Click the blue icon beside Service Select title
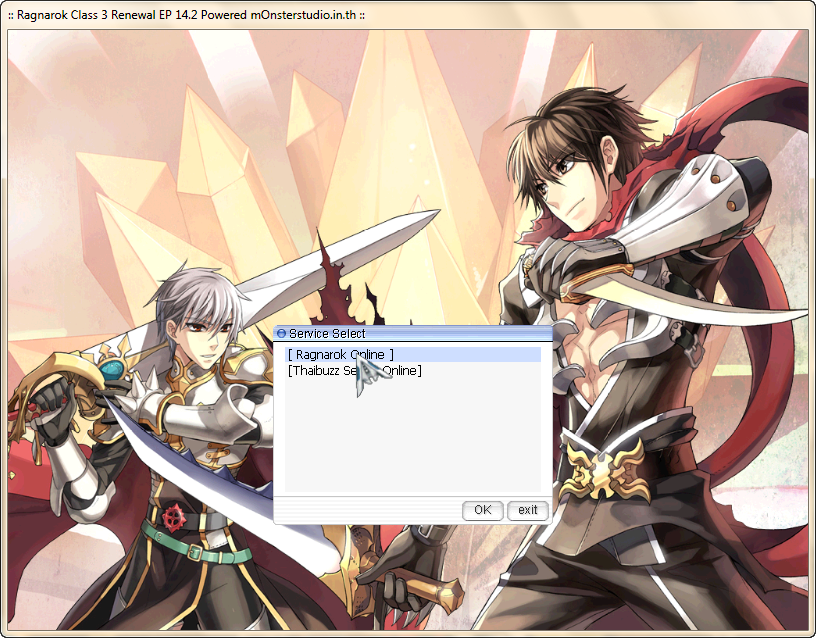Image resolution: width=816 pixels, height=638 pixels. point(282,333)
